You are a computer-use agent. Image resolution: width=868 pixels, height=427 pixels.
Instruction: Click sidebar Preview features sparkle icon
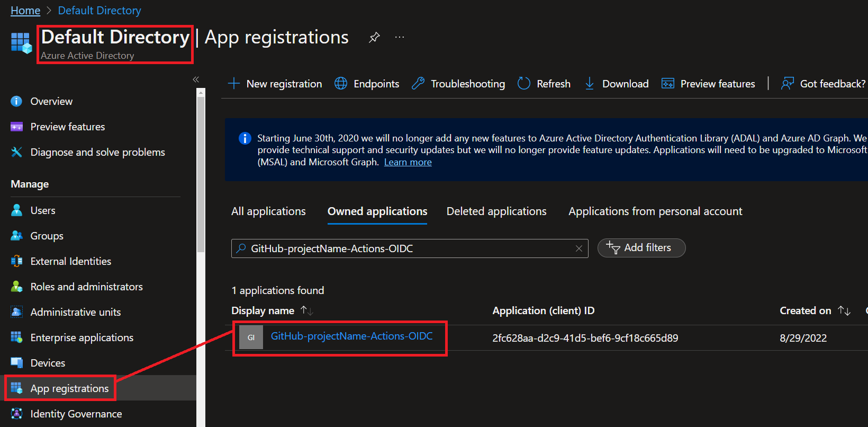tap(16, 127)
